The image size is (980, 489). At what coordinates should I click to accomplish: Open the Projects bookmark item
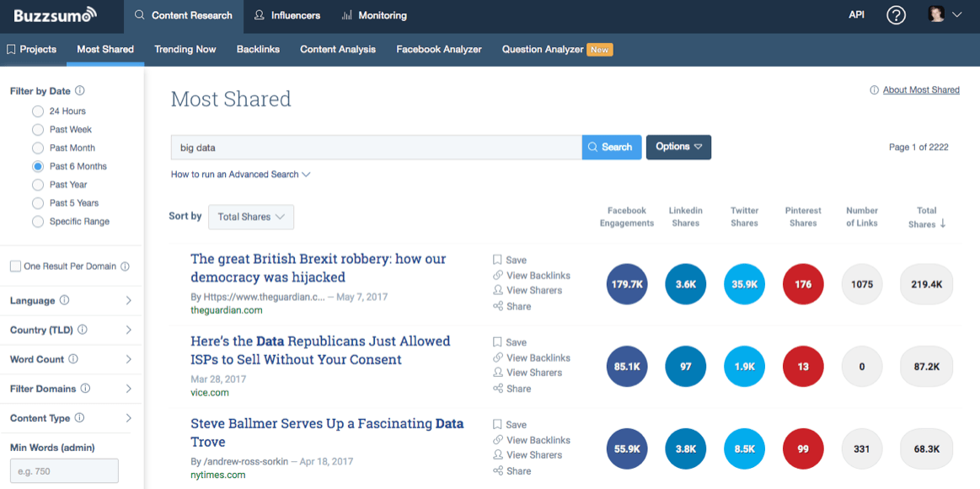pyautogui.click(x=31, y=50)
